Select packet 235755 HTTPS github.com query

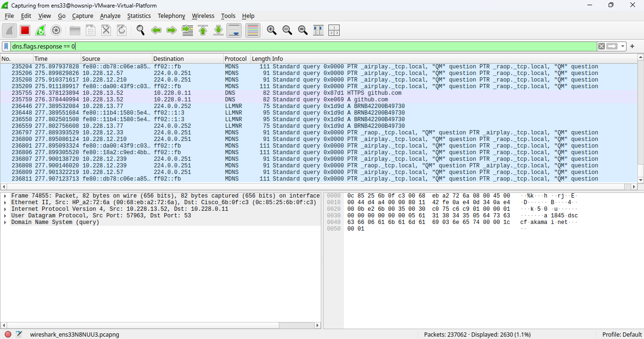318,93
